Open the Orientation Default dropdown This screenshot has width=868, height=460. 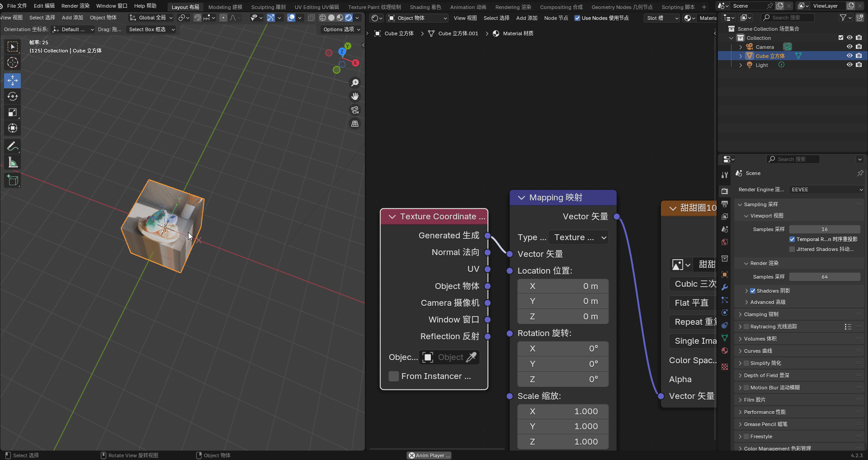coord(73,29)
